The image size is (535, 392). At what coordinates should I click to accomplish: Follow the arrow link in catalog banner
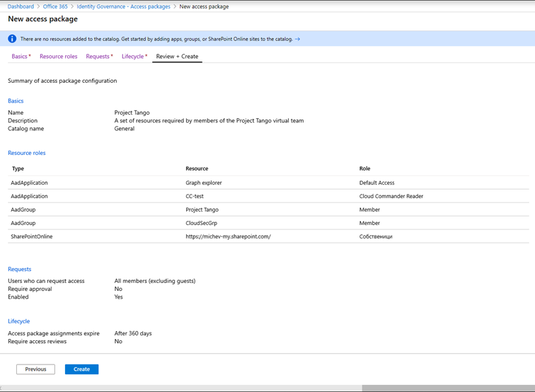[x=297, y=39]
